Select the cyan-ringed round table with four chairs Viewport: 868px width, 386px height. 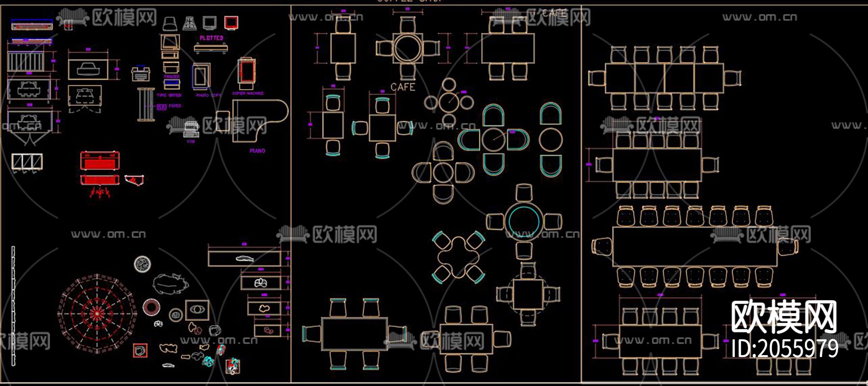tap(524, 222)
